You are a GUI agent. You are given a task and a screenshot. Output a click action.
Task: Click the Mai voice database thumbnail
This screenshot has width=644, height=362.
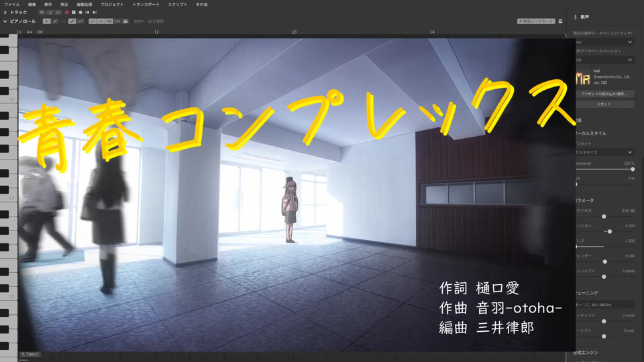coord(583,77)
